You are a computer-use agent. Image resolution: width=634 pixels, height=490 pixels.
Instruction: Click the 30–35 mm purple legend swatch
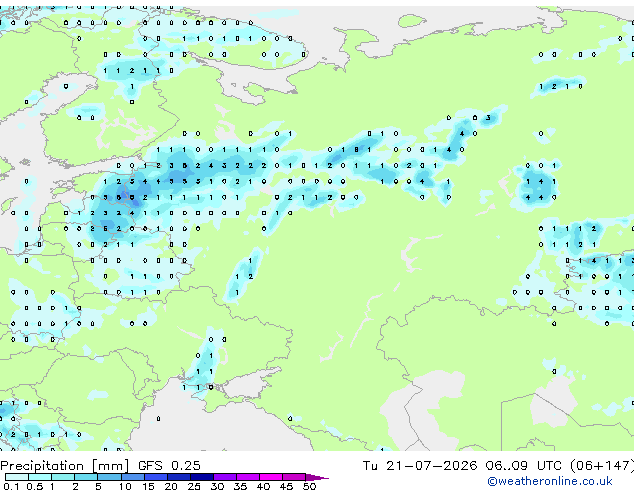pos(225,477)
